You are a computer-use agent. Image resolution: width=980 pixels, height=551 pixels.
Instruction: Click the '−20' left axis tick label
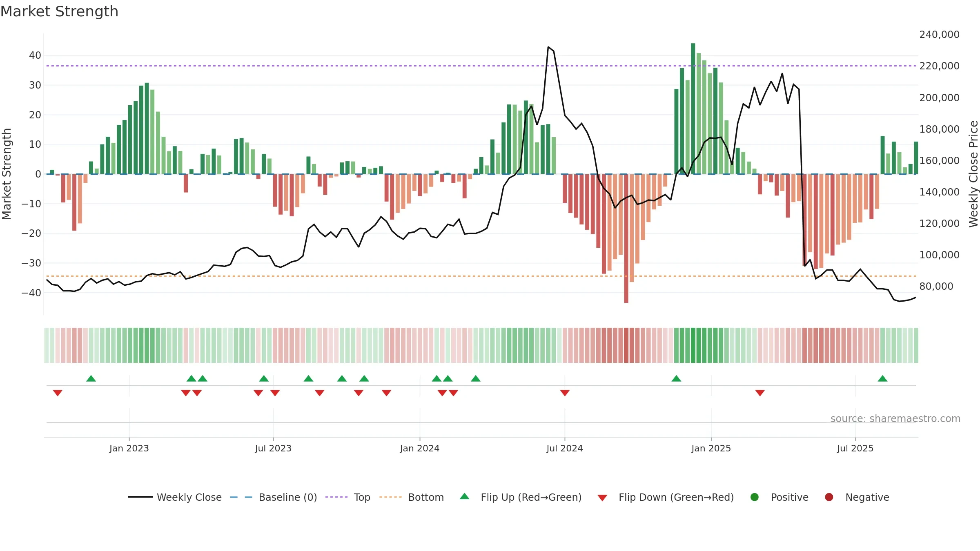(31, 233)
